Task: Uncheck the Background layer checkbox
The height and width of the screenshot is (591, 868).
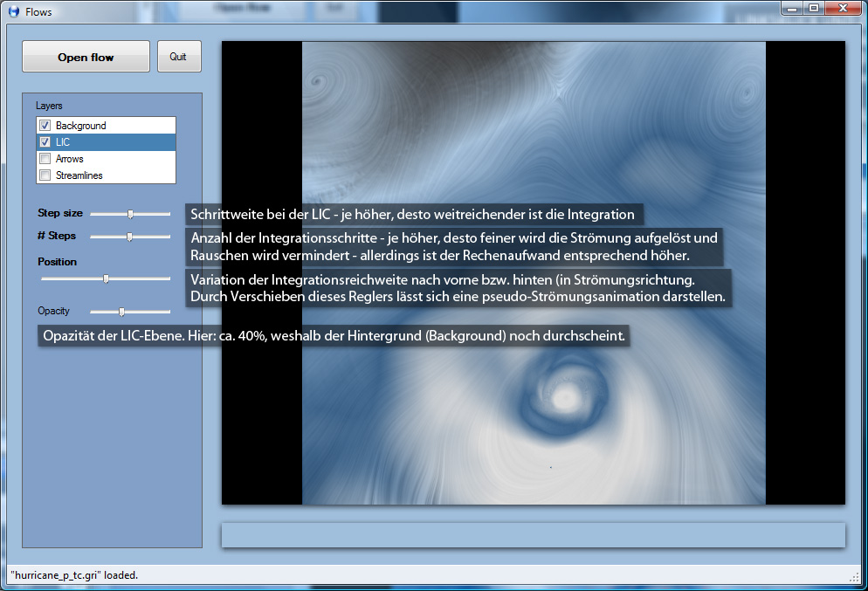Action: 45,126
